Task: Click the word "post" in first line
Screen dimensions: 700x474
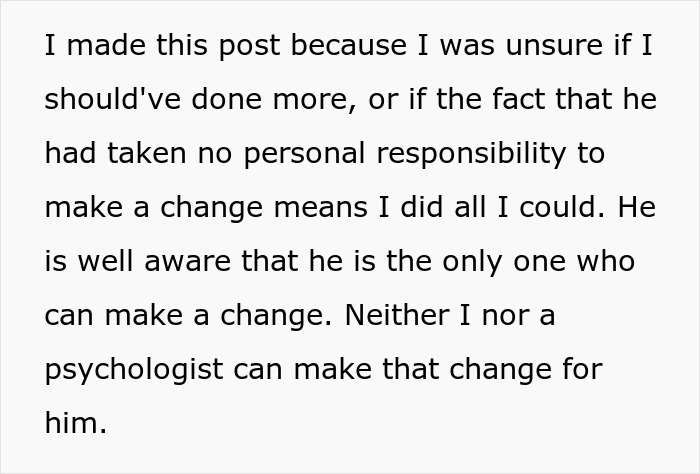Action: [x=249, y=46]
